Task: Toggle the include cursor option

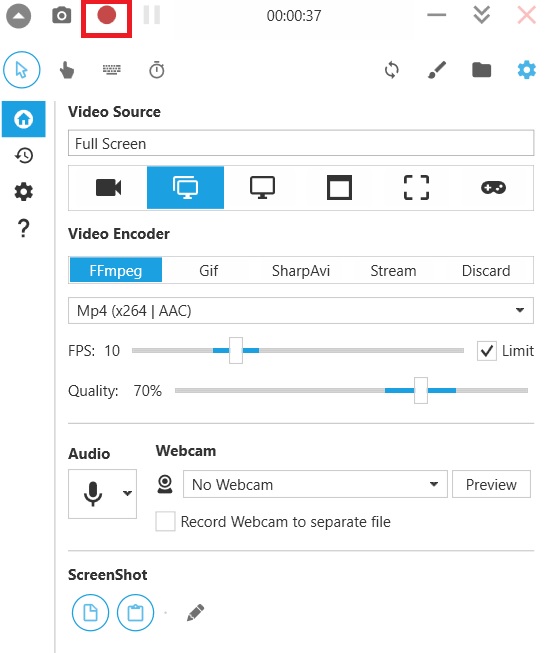Action: click(22, 70)
